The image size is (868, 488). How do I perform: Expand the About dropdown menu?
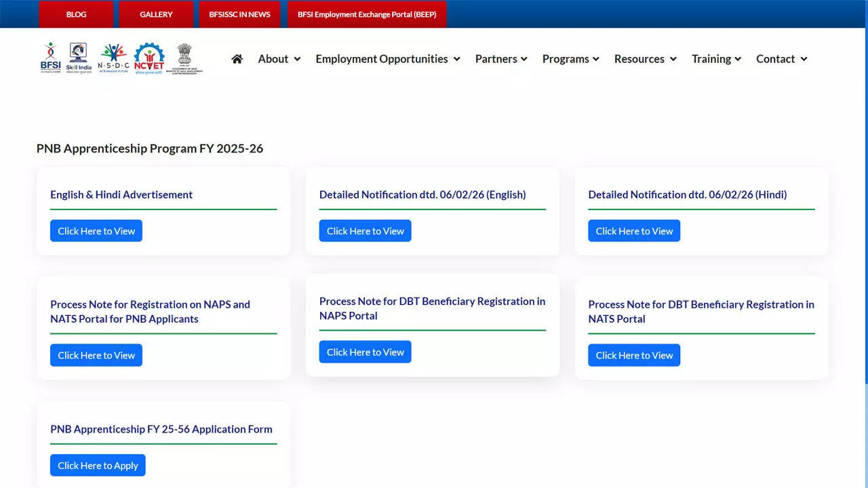coord(273,59)
